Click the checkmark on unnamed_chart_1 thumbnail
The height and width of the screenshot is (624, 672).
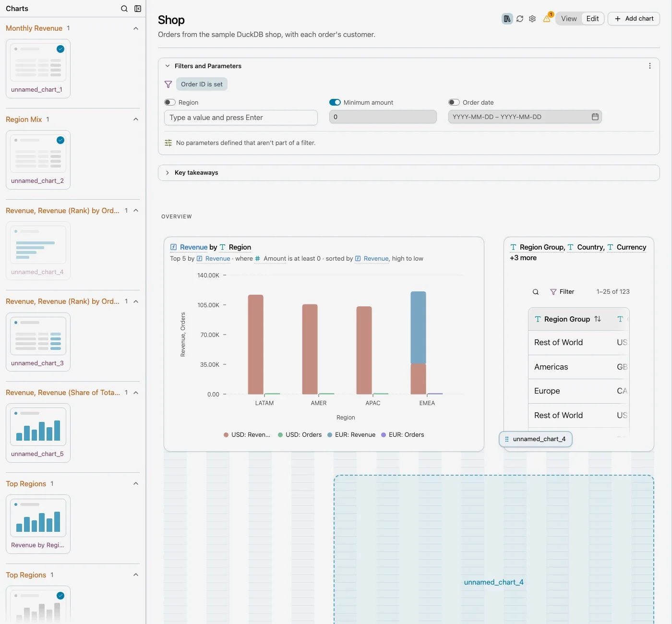60,49
